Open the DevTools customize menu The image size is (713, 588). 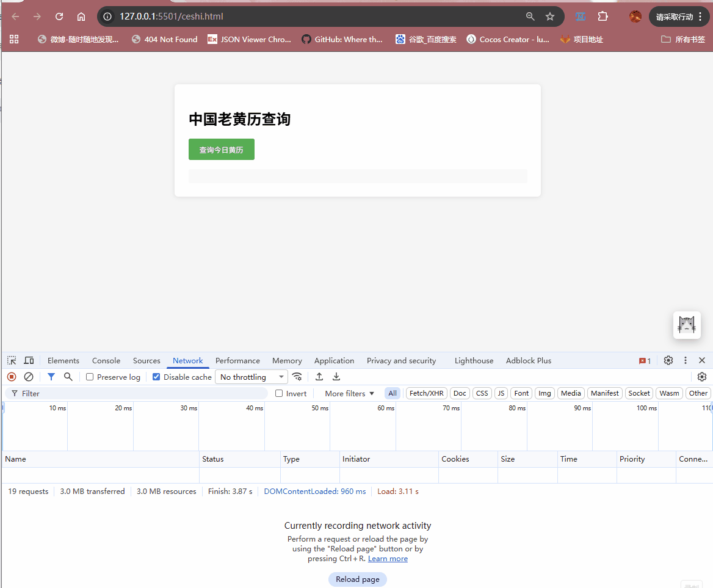(x=685, y=360)
